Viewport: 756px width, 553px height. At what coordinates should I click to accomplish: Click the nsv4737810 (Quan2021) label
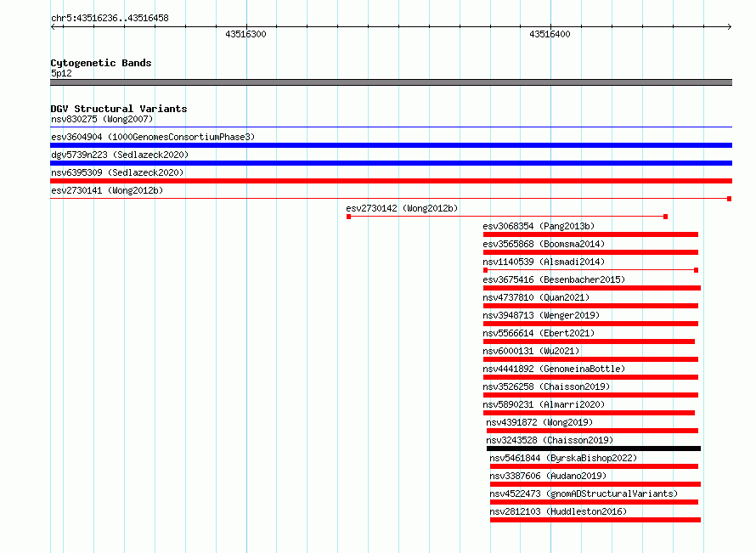point(536,297)
